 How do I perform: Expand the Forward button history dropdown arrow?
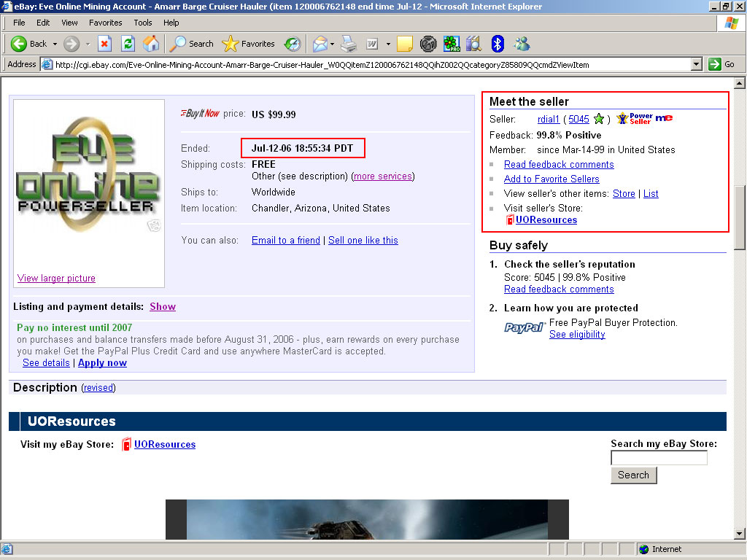click(88, 44)
